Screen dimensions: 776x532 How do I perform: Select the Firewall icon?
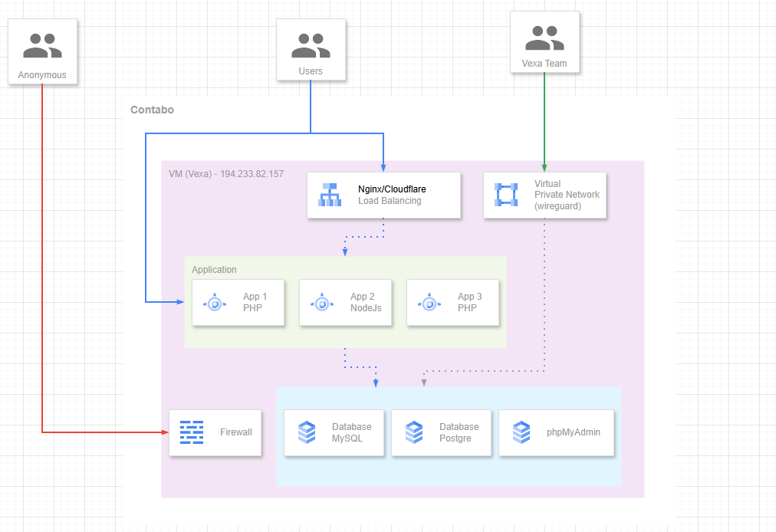190,432
